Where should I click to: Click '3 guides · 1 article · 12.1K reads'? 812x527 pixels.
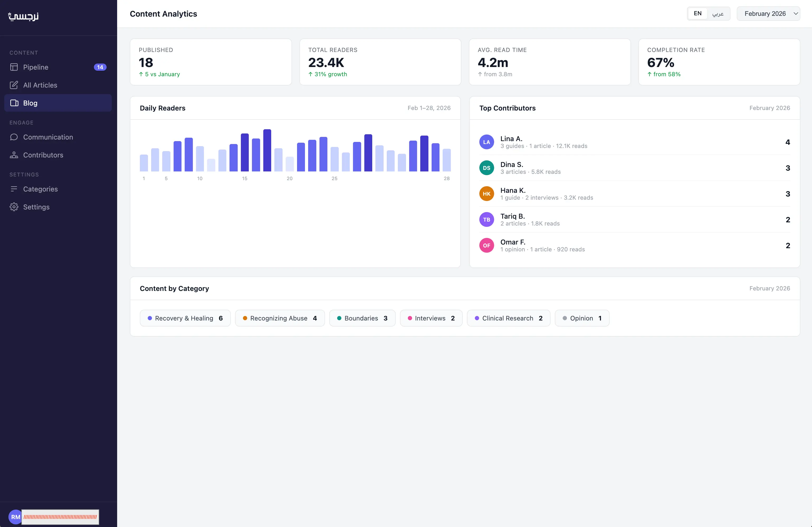(543, 146)
